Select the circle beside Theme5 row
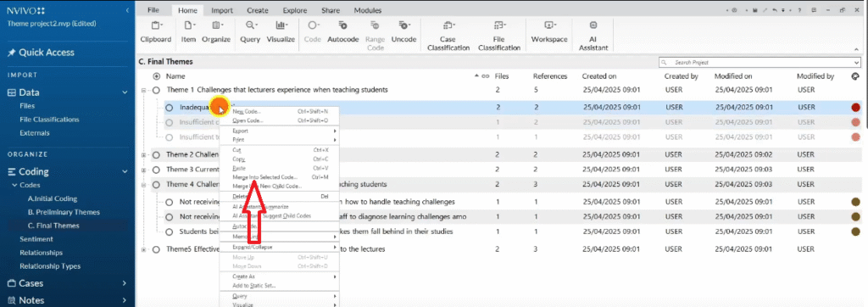The image size is (868, 307). coord(156,250)
